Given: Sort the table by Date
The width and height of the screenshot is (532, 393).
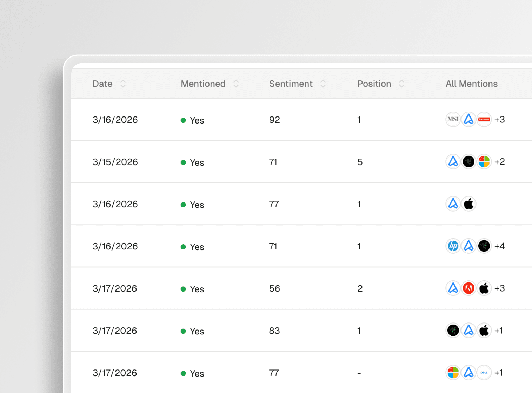Looking at the screenshot, I should pos(102,84).
